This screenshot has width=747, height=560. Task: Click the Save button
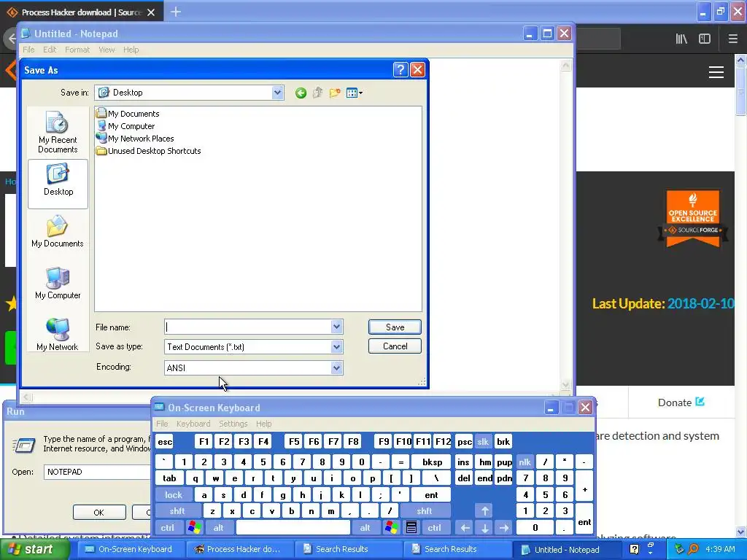pyautogui.click(x=395, y=327)
